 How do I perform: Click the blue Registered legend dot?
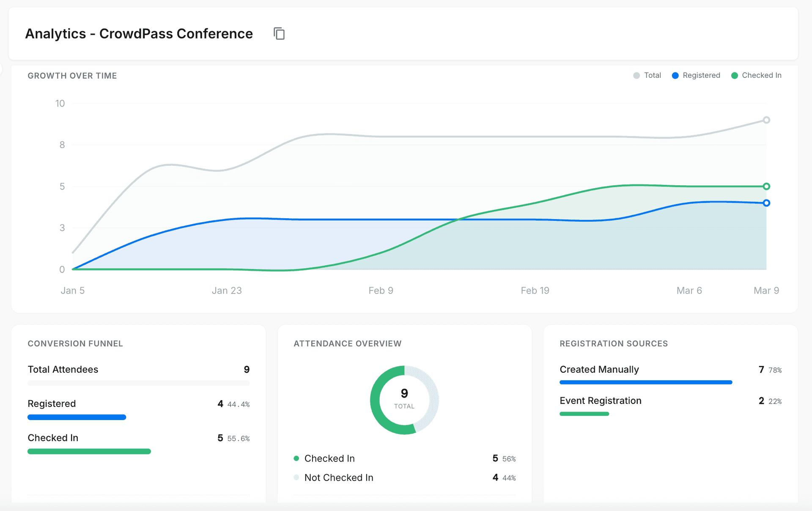[x=675, y=75]
